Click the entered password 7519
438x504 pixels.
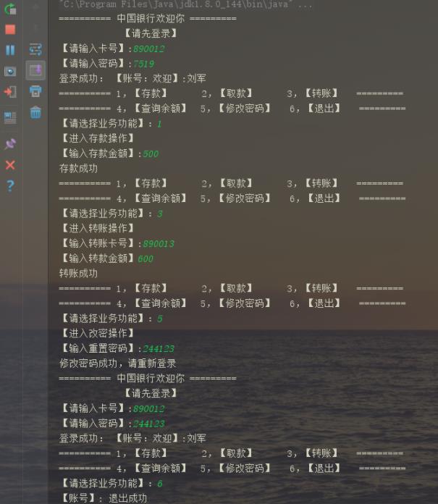(144, 64)
